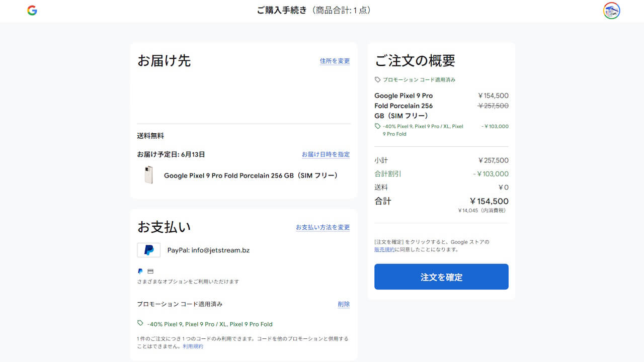Click the -￥103,000 promo line amount
644x362 pixels.
click(x=495, y=126)
